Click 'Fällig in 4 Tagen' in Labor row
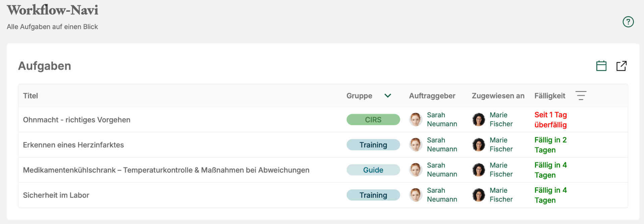Image resolution: width=644 pixels, height=224 pixels. click(551, 195)
